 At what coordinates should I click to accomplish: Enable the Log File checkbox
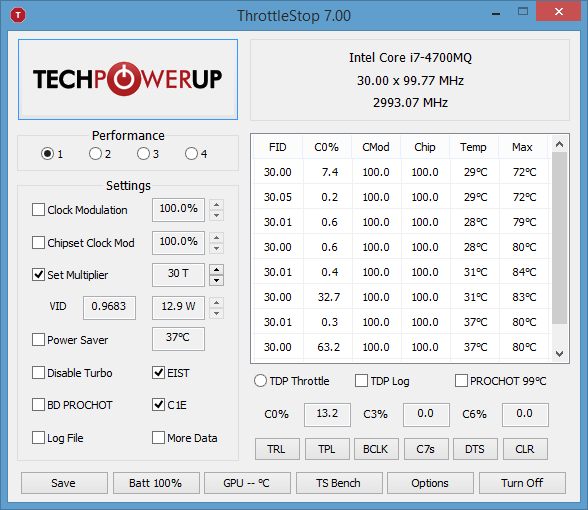(x=38, y=438)
